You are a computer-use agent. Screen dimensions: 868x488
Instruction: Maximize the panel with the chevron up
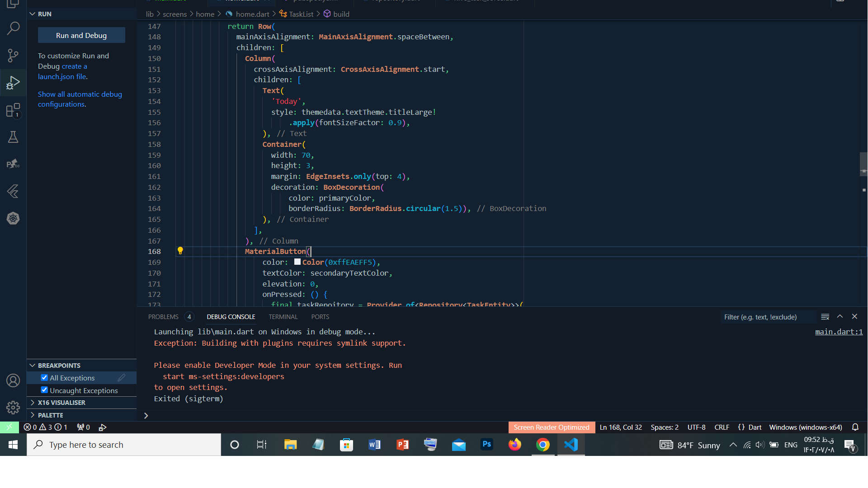click(x=840, y=317)
